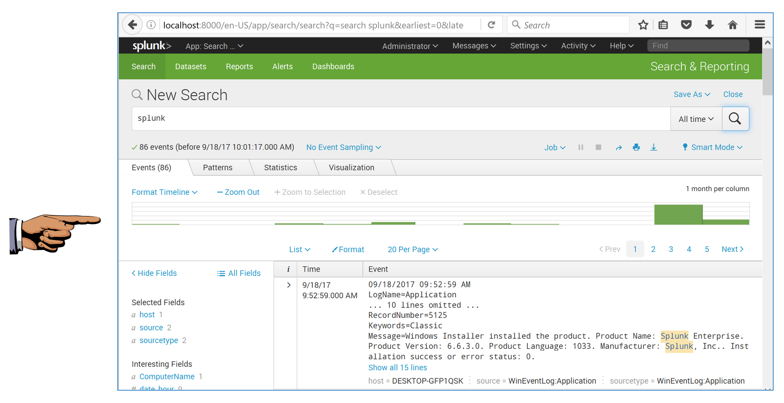Open the Format Timeline dropdown
784x403 pixels.
[164, 192]
